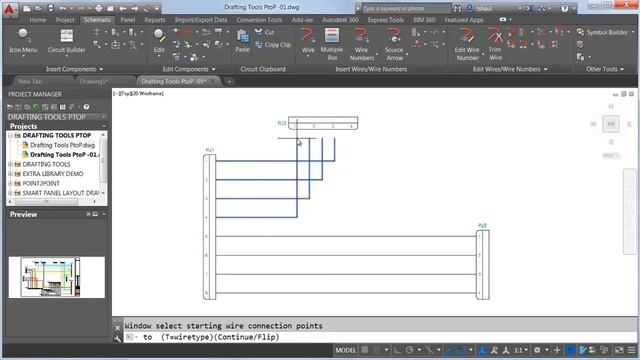Open the Featured Apps ribbon tab
The width and height of the screenshot is (640, 360).
point(464,20)
